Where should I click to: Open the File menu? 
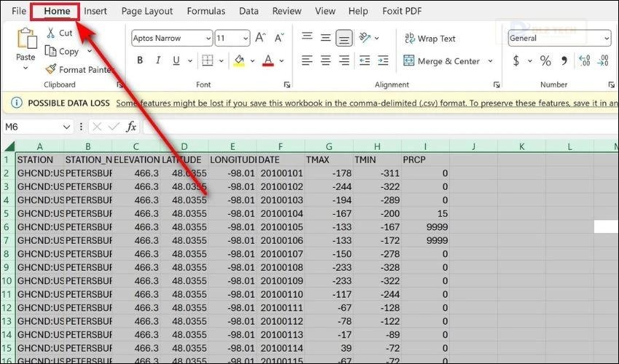[19, 11]
